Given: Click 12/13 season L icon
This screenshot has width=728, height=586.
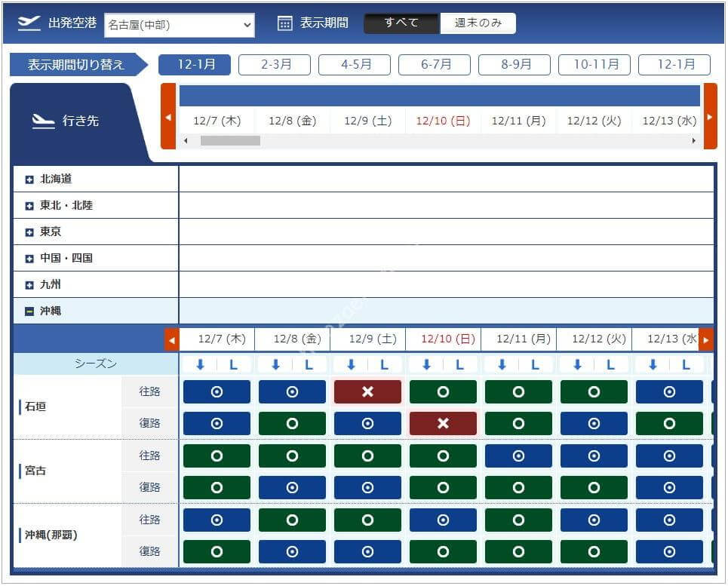Looking at the screenshot, I should [686, 365].
